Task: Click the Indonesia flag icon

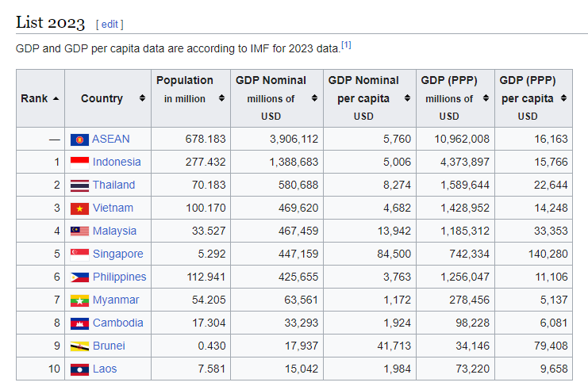Action: coord(79,162)
